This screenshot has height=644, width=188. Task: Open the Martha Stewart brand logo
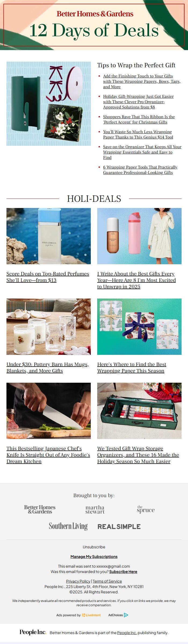point(95,509)
